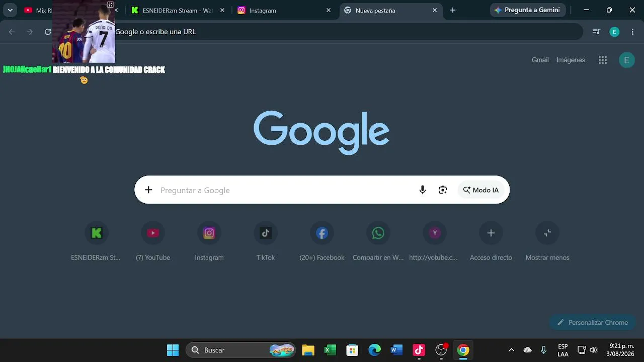
Task: Open the Compartir en WhatsApp shortcut
Action: pyautogui.click(x=378, y=241)
